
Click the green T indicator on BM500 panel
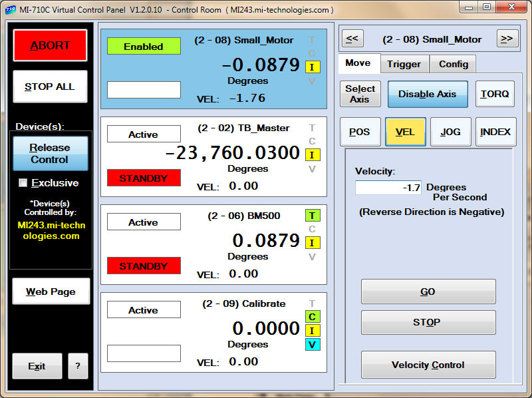[313, 216]
